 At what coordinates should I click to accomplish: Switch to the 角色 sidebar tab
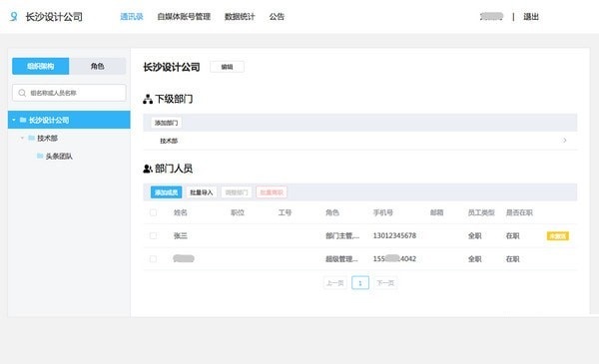98,66
